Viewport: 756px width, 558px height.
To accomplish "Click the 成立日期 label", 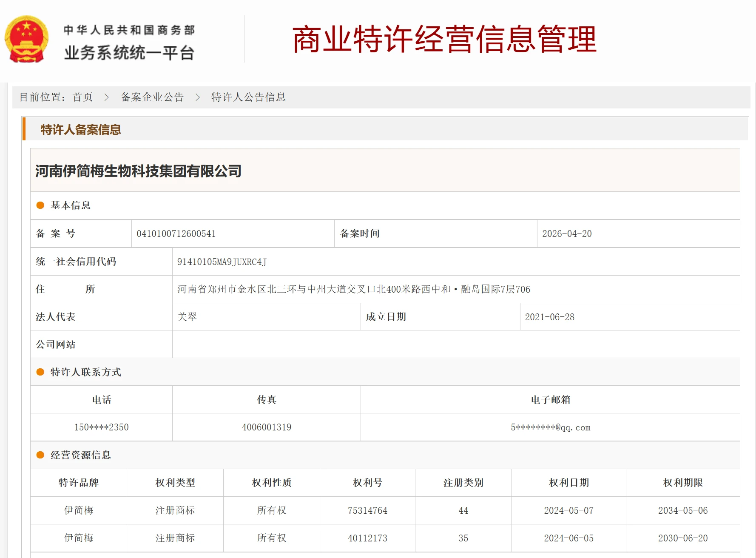I will (386, 317).
